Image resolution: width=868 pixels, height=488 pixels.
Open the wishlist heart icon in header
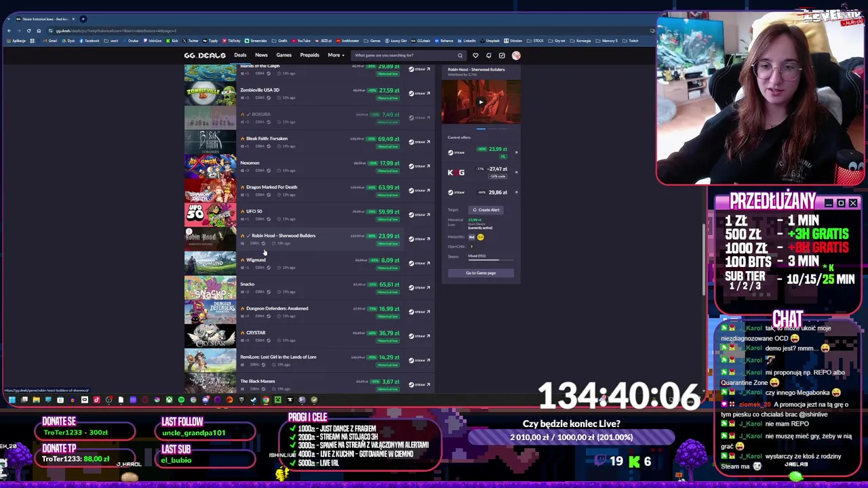coord(475,56)
